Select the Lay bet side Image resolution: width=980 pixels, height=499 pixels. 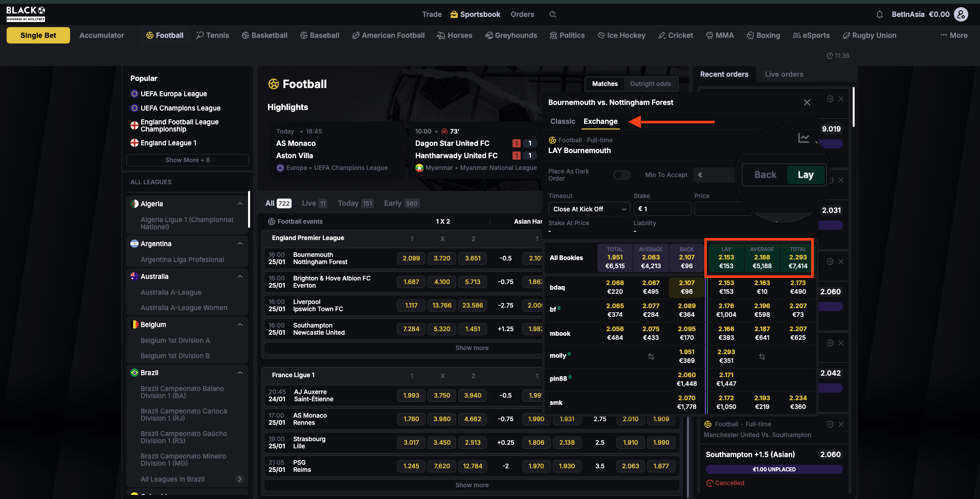[x=805, y=175]
